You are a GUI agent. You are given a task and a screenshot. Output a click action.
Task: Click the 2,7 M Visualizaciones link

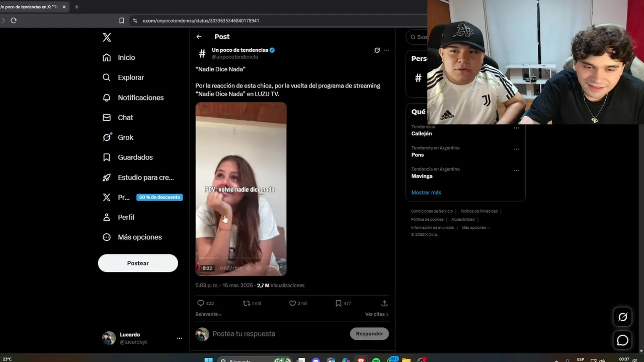[281, 285]
